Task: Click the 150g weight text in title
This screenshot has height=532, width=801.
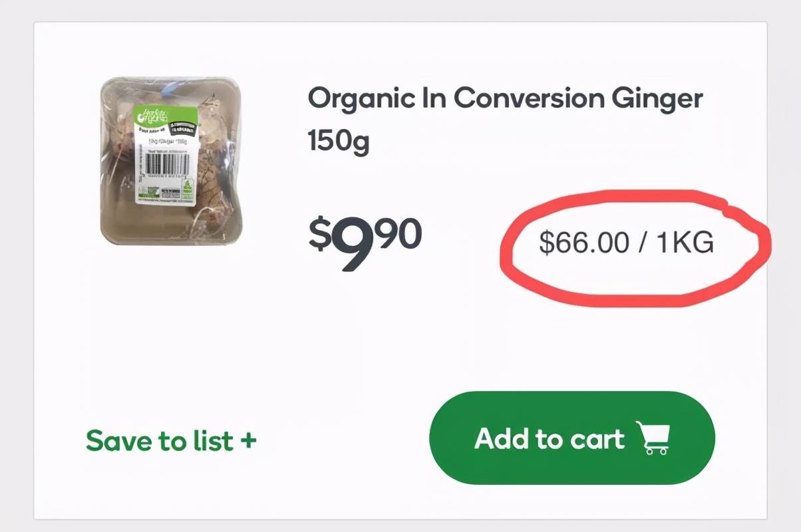Action: click(x=338, y=141)
